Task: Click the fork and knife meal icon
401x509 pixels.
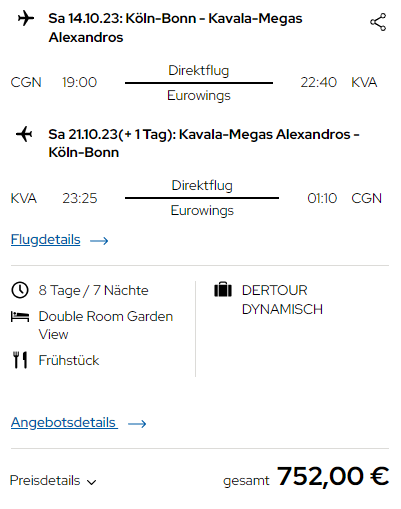Action: (x=20, y=360)
